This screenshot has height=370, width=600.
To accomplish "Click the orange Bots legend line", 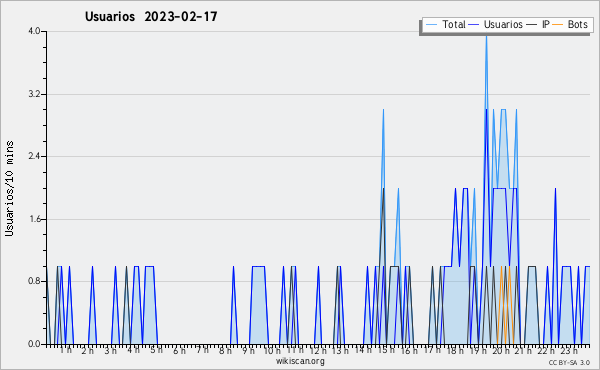I will pyautogui.click(x=558, y=25).
